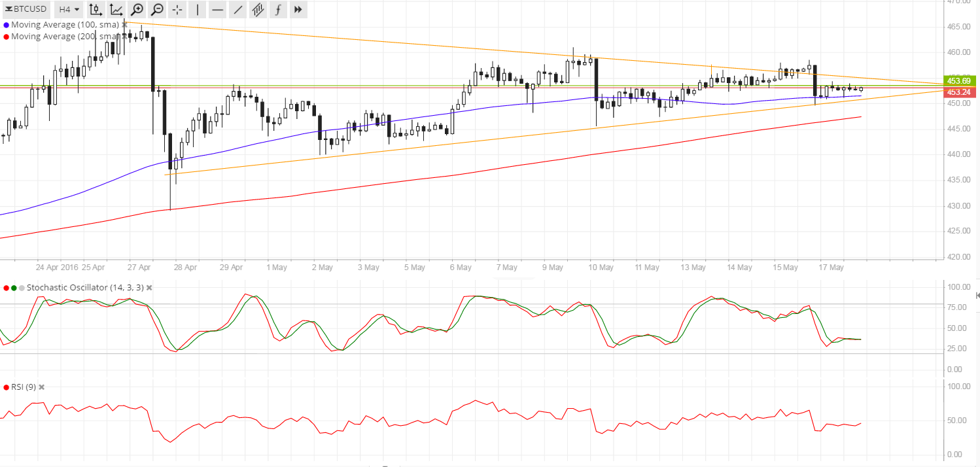
Task: Click the red Moving Average 200 color dot
Action: [7, 37]
